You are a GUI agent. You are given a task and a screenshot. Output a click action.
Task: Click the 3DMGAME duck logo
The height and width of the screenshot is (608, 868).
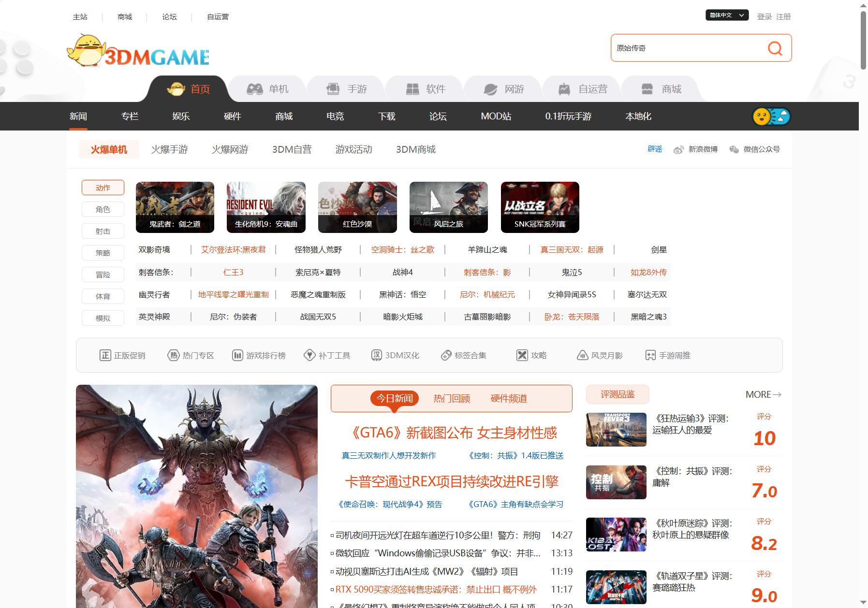click(138, 50)
